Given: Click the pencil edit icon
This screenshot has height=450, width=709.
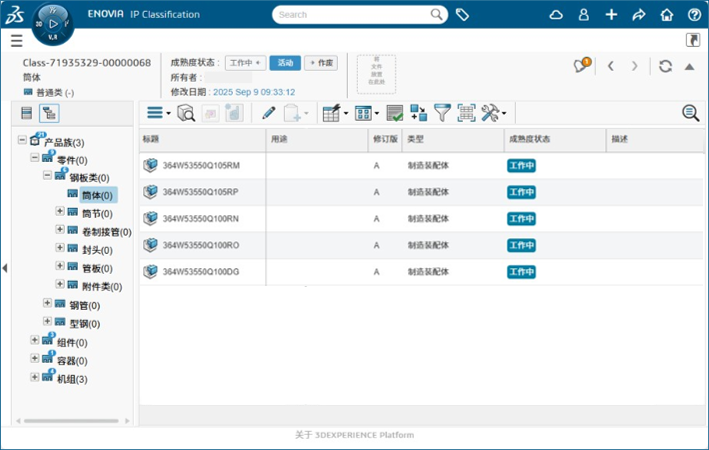Looking at the screenshot, I should (268, 113).
